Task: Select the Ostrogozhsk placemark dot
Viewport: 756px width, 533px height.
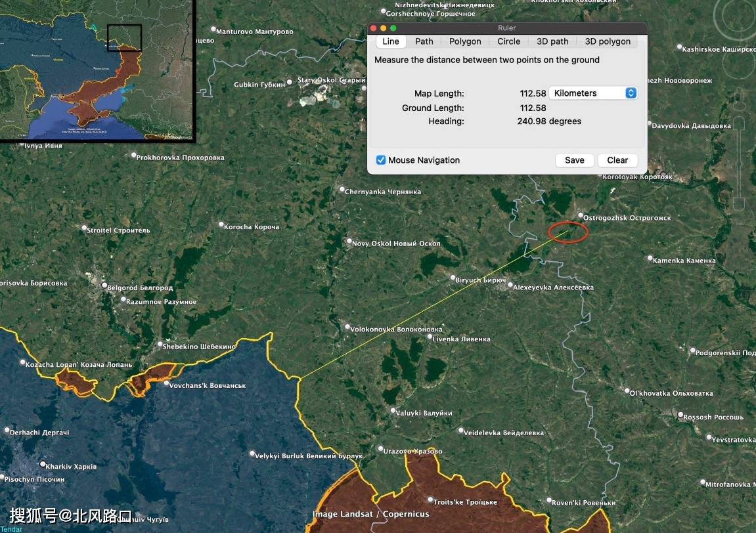Action: point(581,215)
